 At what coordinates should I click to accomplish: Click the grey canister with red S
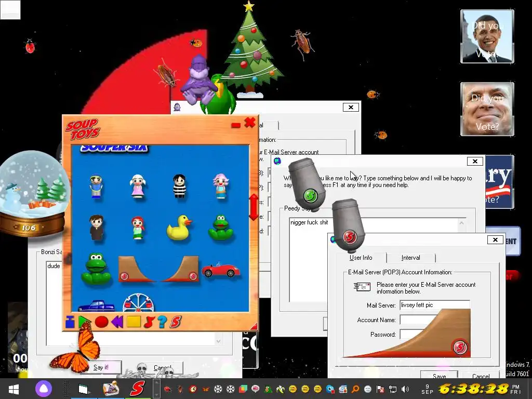[348, 226]
